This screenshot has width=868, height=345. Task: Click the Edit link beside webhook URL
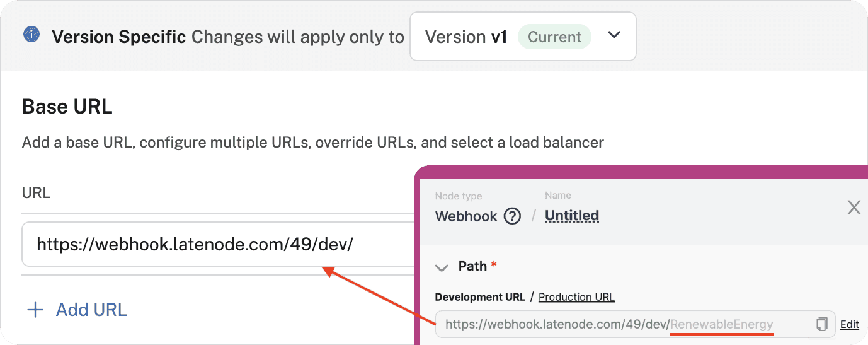pos(849,324)
